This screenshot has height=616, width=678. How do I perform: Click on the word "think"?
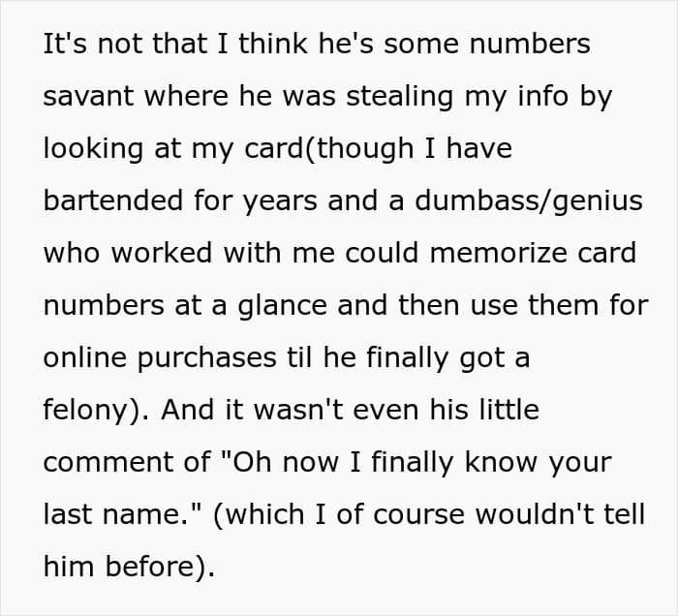(x=200, y=46)
